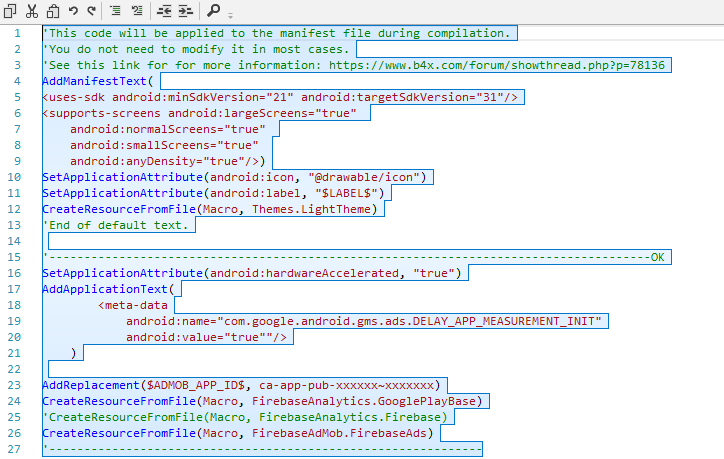
Task: Click CreateResourceFromFile FirebaseAdMob.FirebaseAds line
Action: point(238,433)
